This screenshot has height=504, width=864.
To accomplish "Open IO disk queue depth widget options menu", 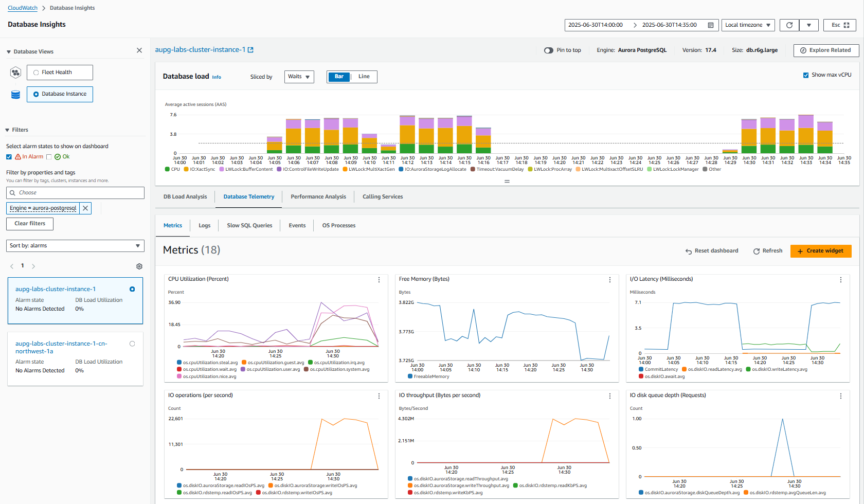I will point(841,396).
